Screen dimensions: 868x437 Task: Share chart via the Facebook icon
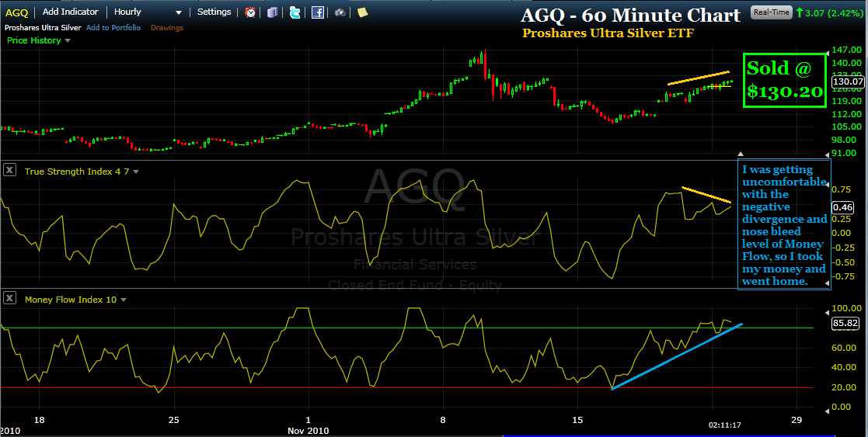pyautogui.click(x=318, y=12)
